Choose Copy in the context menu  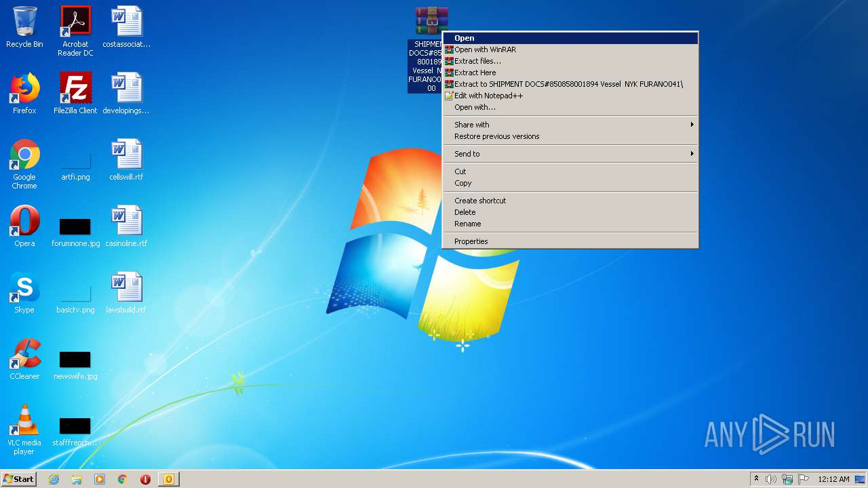(570, 183)
